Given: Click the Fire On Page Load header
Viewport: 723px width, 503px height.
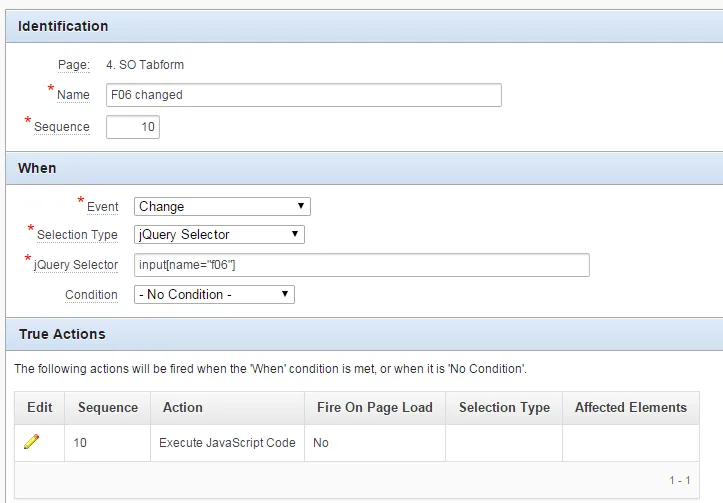Looking at the screenshot, I should tap(375, 407).
